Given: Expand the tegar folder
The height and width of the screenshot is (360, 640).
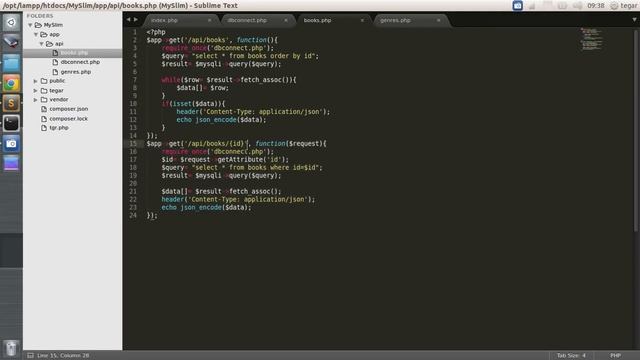Looking at the screenshot, I should [x=36, y=90].
